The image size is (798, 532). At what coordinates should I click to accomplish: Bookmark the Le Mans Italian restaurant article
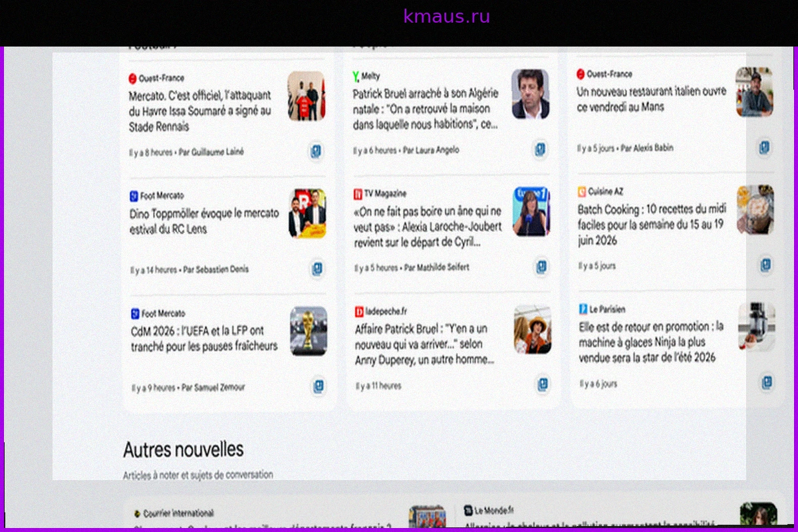pyautogui.click(x=765, y=148)
